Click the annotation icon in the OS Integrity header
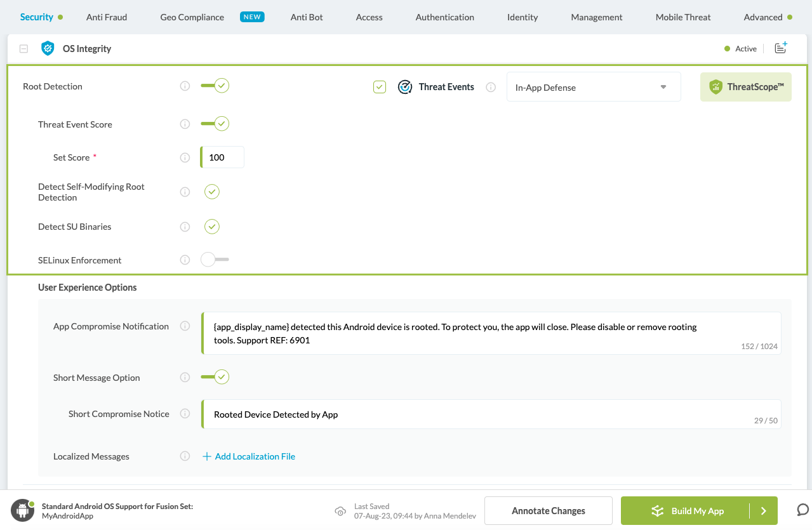 click(x=780, y=48)
